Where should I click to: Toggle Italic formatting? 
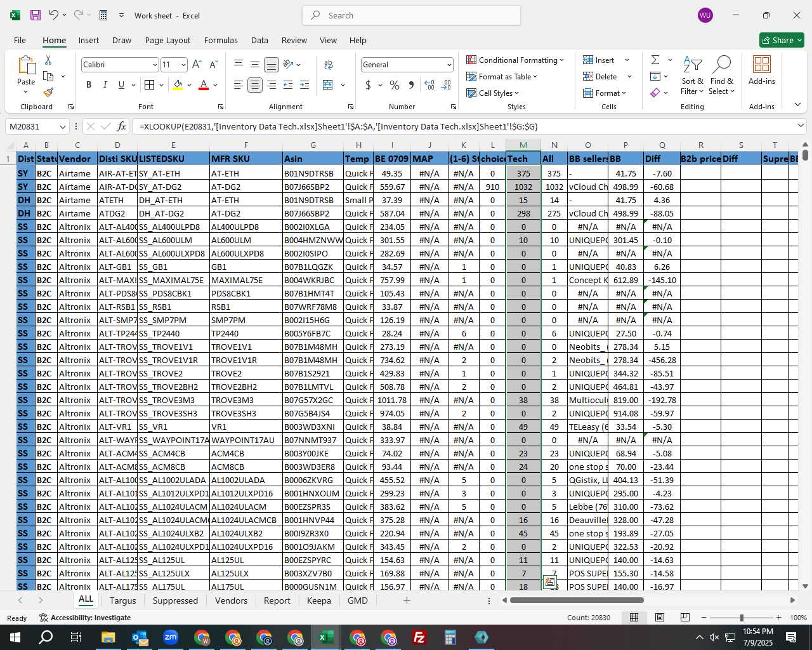click(x=105, y=85)
